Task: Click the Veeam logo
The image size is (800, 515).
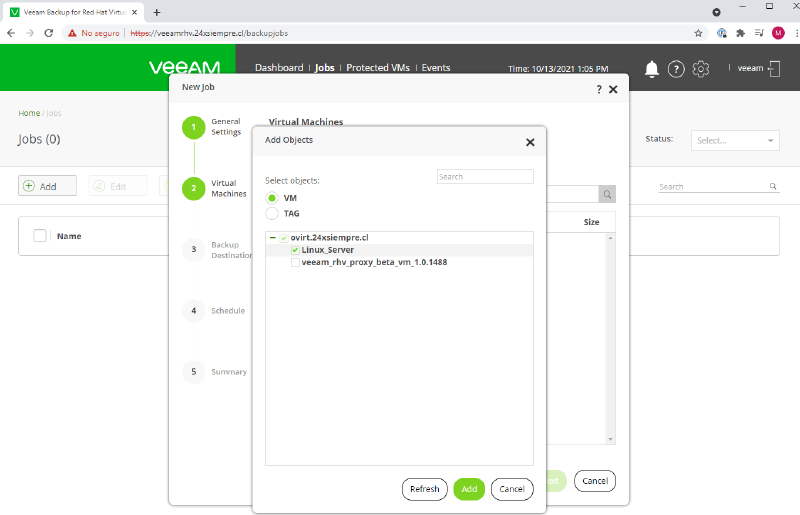Action: [x=185, y=67]
